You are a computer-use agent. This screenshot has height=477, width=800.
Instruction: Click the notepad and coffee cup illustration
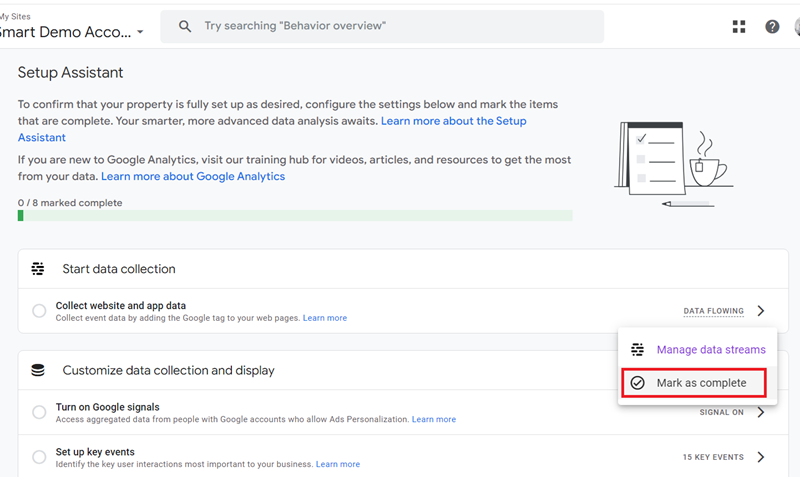[673, 164]
